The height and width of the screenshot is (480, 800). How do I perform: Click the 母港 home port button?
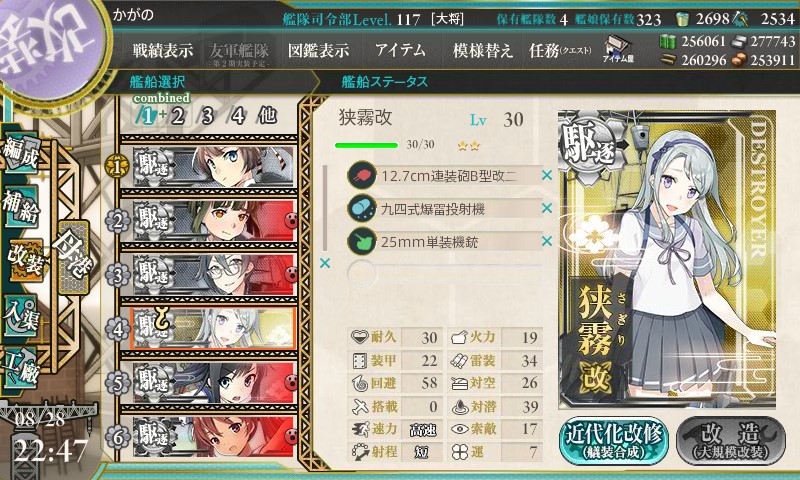[74, 258]
